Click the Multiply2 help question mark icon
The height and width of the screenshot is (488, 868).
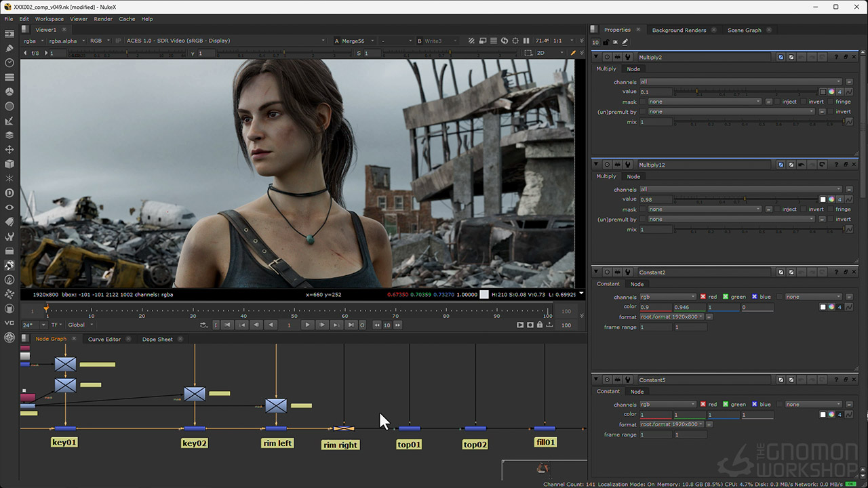(x=836, y=57)
